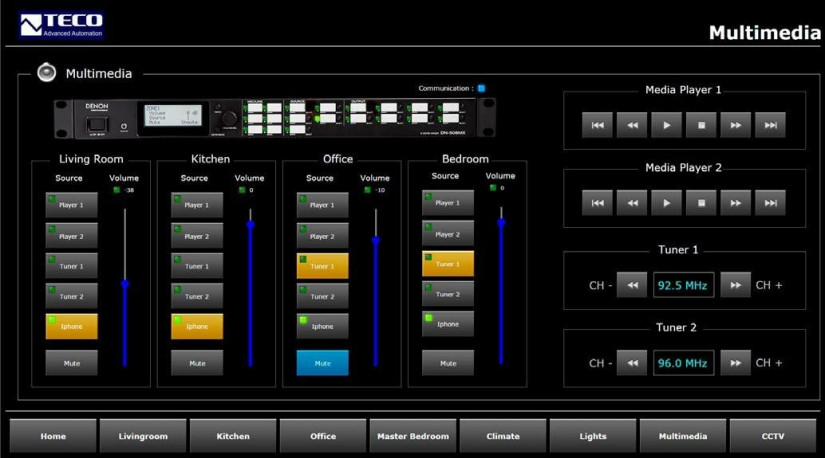The image size is (825, 458).
Task: Fast forward Media Player 1
Action: pyautogui.click(x=736, y=125)
